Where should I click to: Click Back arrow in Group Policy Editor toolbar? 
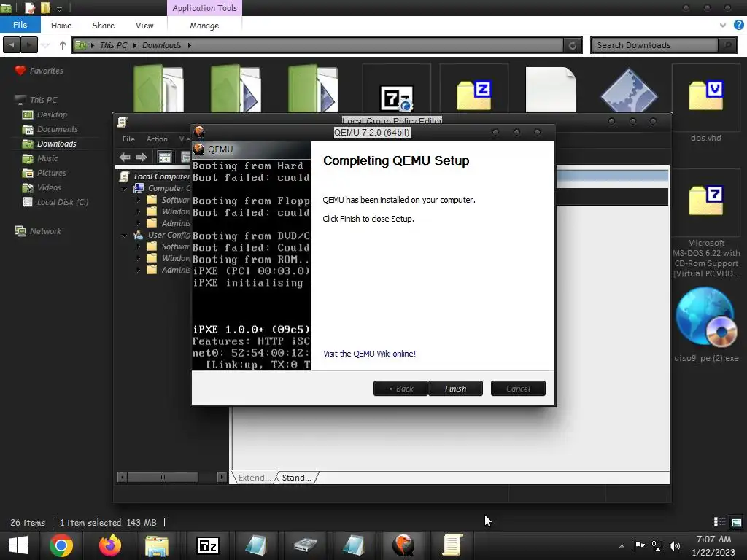pyautogui.click(x=125, y=157)
